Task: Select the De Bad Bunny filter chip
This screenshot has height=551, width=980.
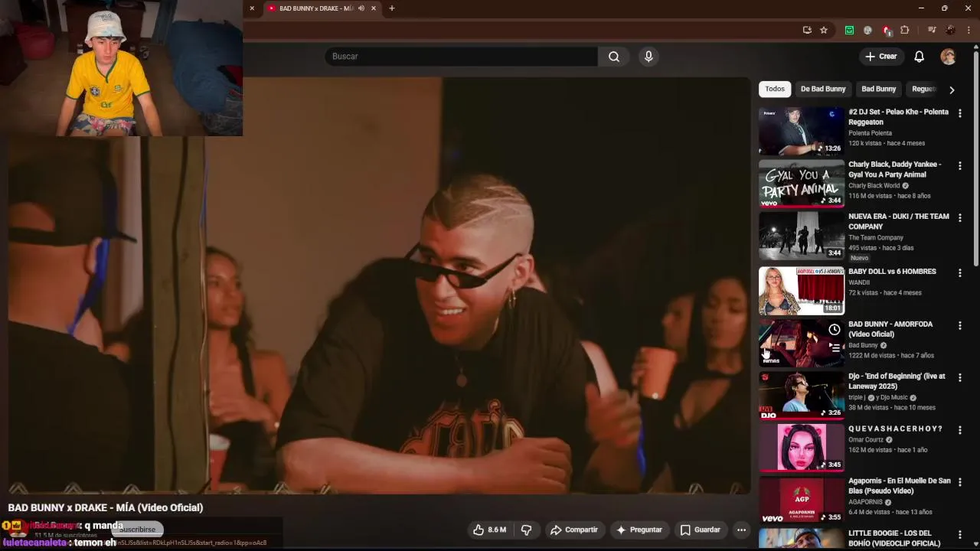Action: [x=823, y=89]
